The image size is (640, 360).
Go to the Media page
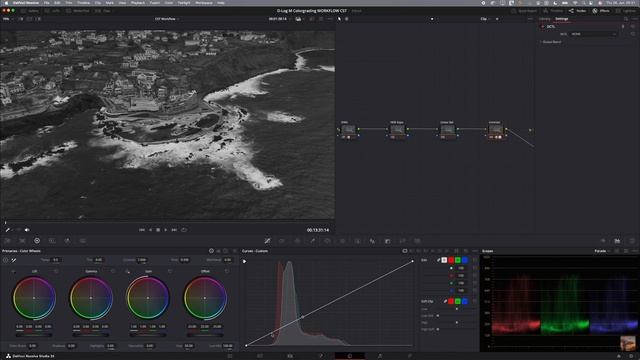(x=230, y=356)
